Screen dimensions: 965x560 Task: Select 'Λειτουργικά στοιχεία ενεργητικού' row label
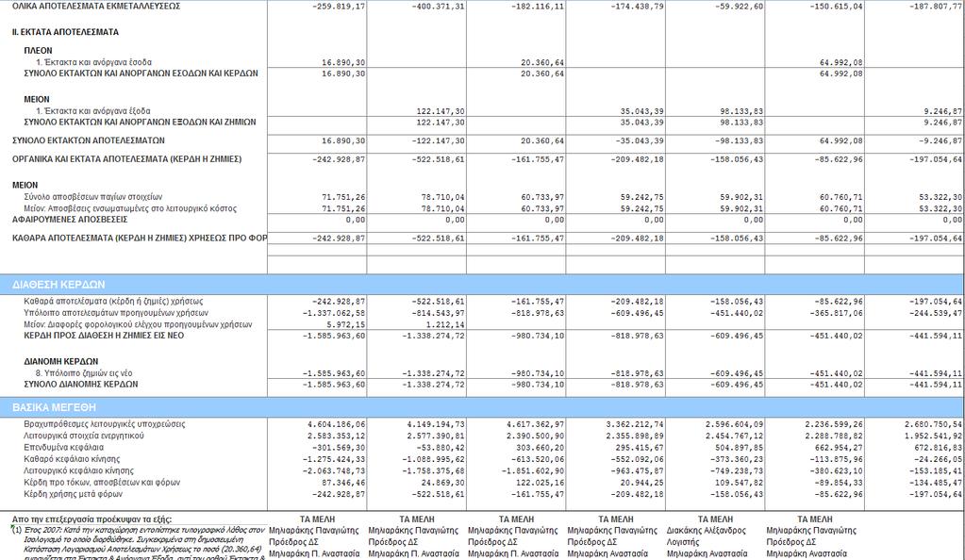[84, 436]
